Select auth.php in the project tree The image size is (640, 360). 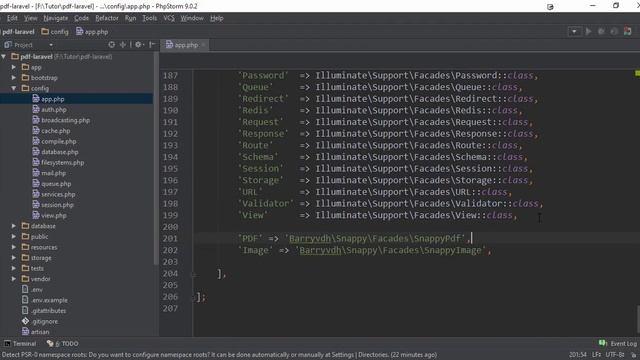tap(53, 109)
